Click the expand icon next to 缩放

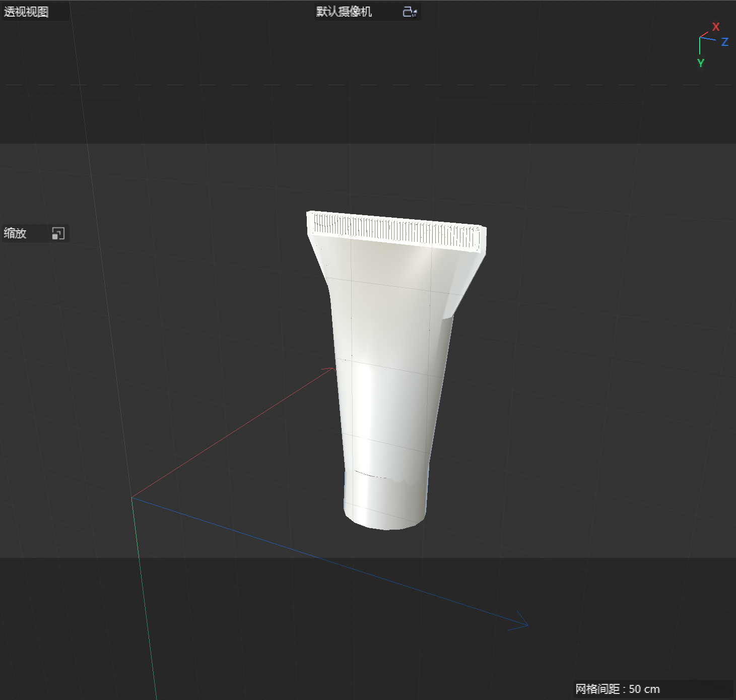coord(59,233)
